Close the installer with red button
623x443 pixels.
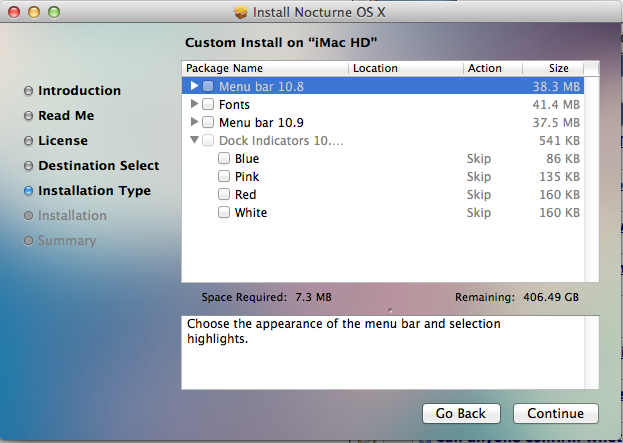pos(14,12)
